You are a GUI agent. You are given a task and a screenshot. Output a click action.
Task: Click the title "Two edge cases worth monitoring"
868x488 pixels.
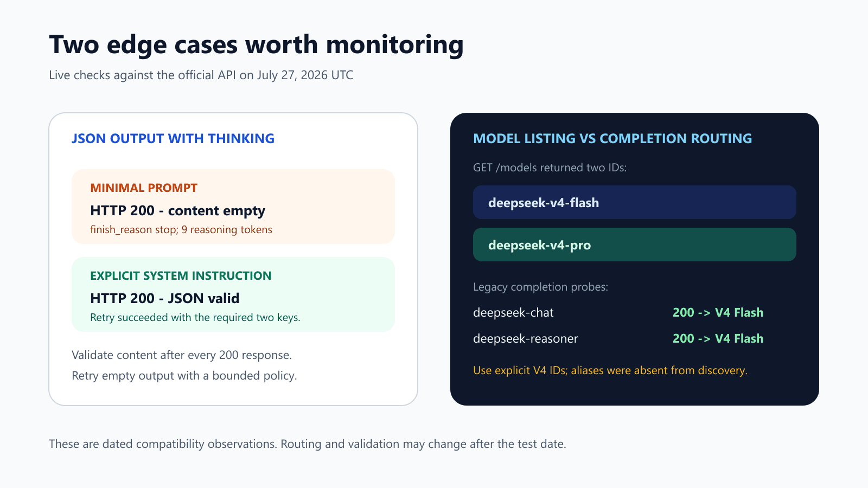pyautogui.click(x=256, y=45)
